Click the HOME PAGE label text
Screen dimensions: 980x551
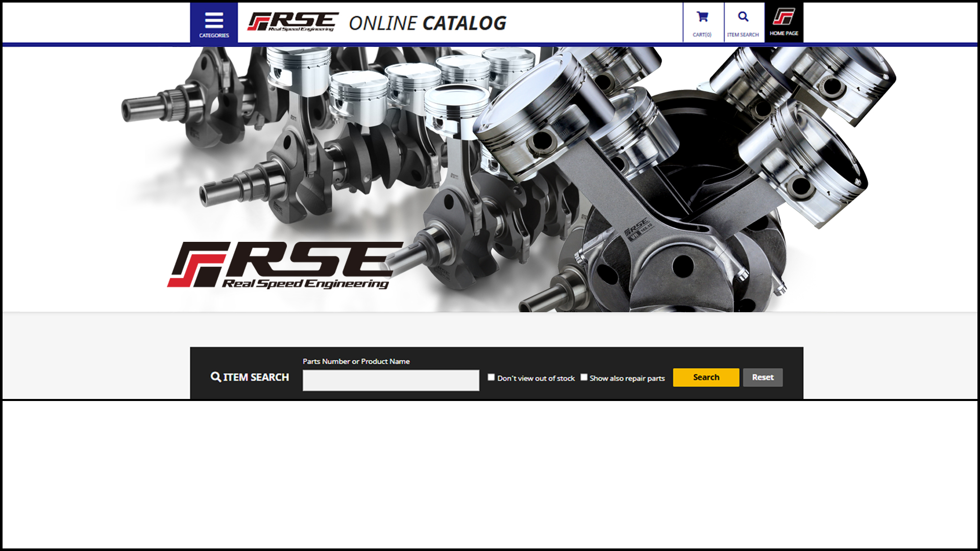click(783, 33)
